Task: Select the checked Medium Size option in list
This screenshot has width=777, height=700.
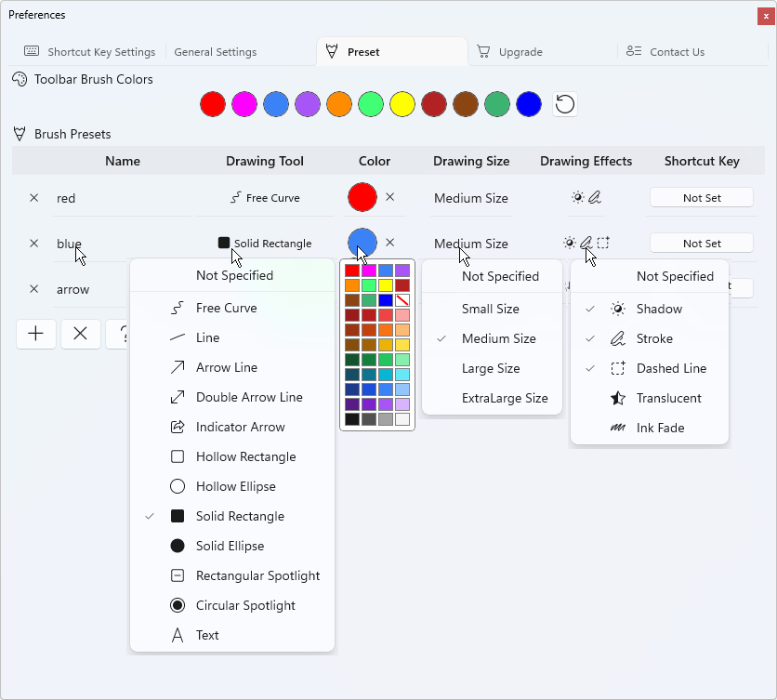Action: (492, 338)
